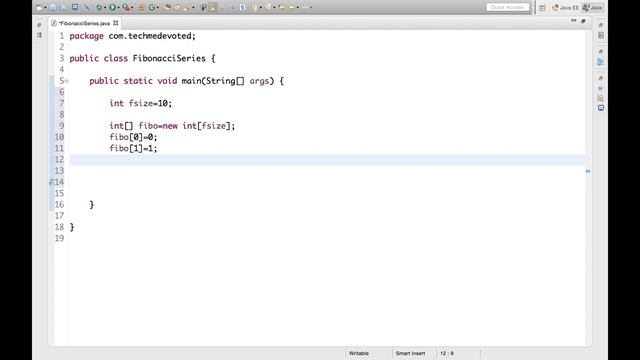Click the green Run button icon
Screen dimensions: 640x360
[112, 7]
